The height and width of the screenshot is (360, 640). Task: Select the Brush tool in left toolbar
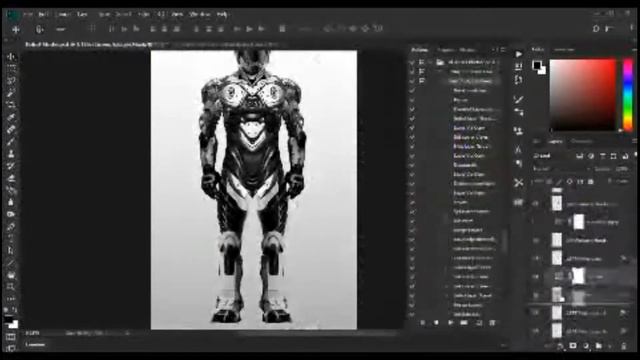11,142
